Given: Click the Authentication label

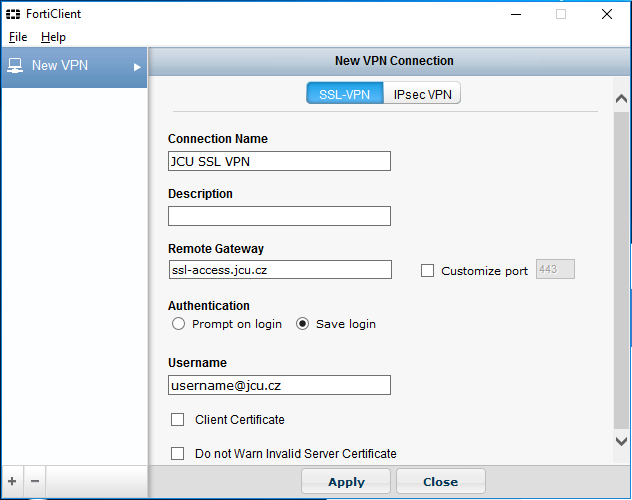Looking at the screenshot, I should point(209,306).
